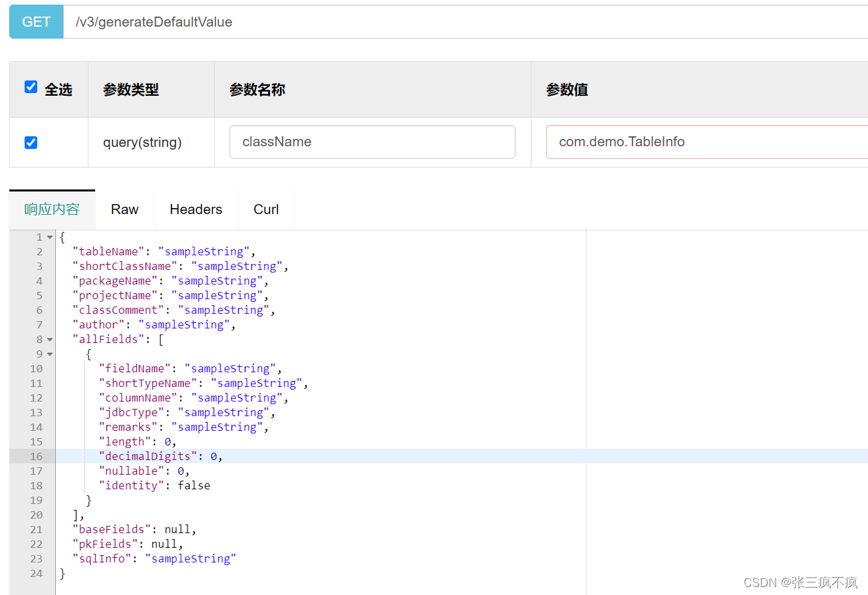The width and height of the screenshot is (868, 595).
Task: Click the "columnName" key
Action: 138,398
